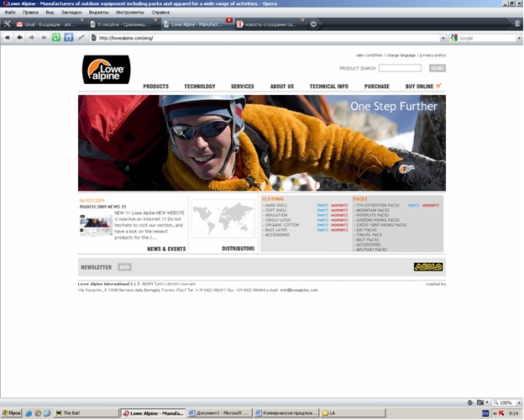
Task: Open the ABOUT US navigation link
Action: click(x=282, y=87)
